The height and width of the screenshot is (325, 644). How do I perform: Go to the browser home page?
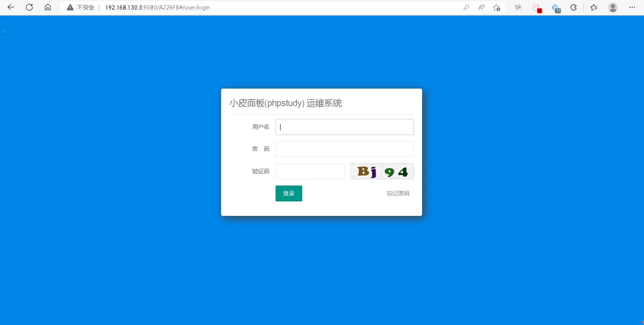47,7
